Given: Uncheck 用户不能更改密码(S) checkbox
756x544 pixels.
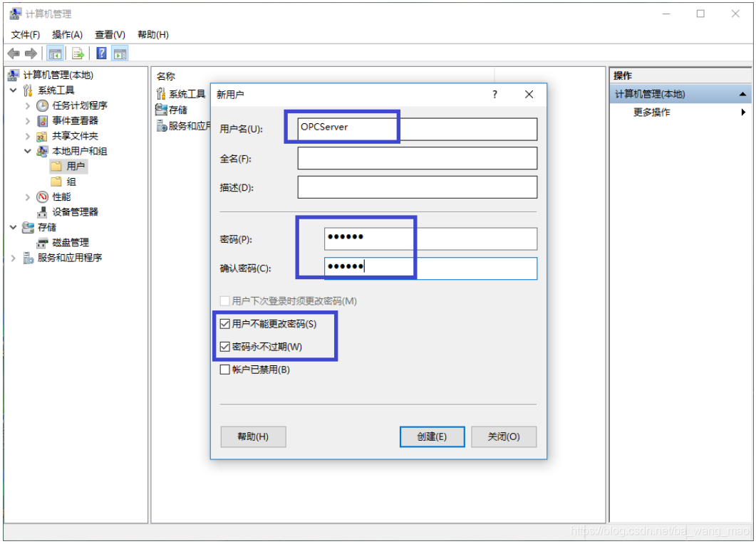Looking at the screenshot, I should tap(224, 324).
